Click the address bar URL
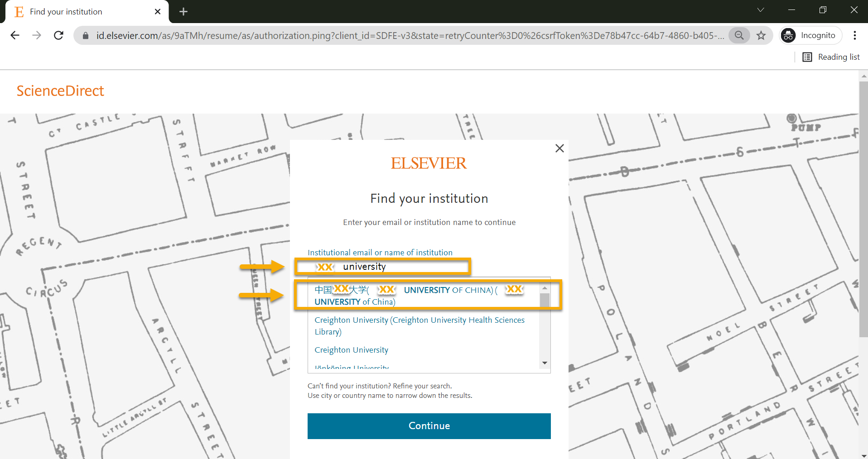This screenshot has width=868, height=459. [410, 35]
